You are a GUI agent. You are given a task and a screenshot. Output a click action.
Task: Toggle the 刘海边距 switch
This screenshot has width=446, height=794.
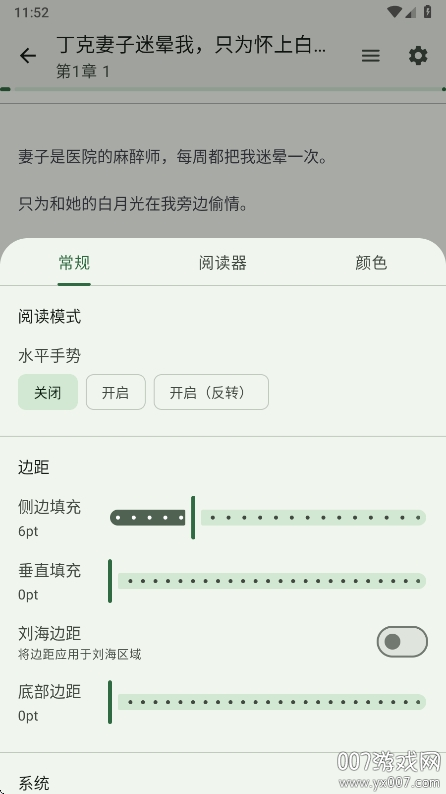402,642
